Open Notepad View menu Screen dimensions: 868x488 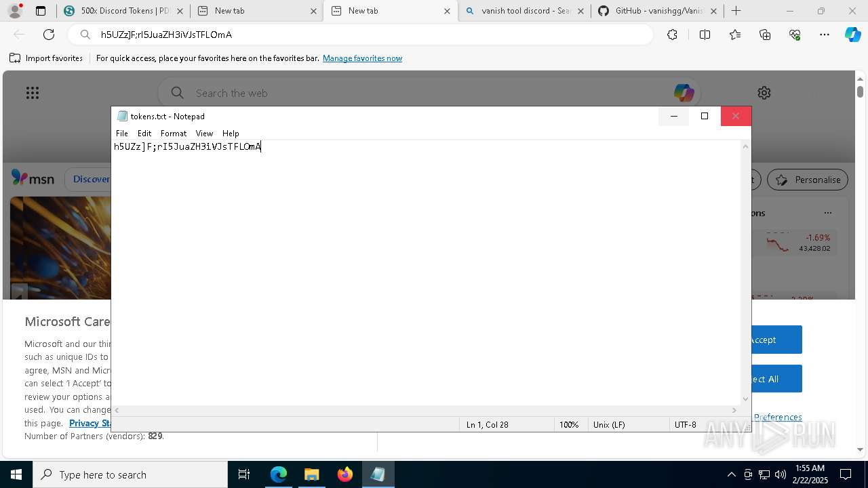point(204,134)
